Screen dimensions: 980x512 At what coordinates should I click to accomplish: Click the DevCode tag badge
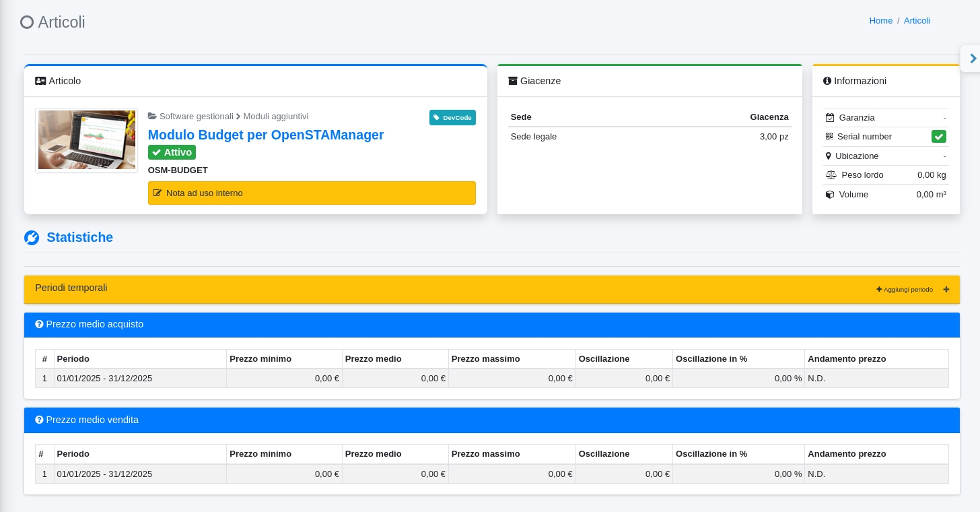452,118
